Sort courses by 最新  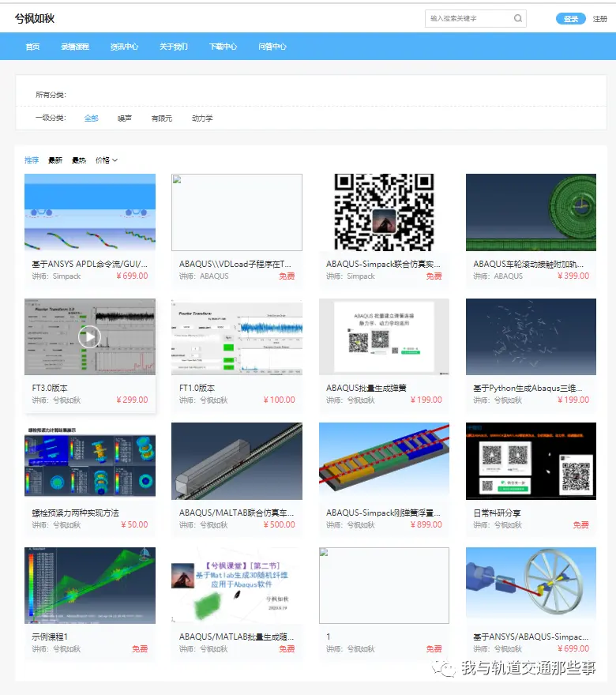(55, 160)
